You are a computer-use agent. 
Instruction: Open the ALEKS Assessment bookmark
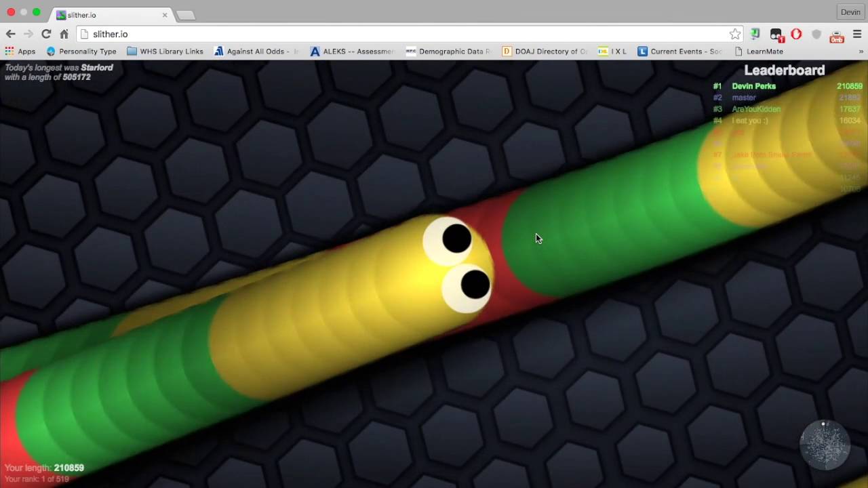tap(352, 52)
